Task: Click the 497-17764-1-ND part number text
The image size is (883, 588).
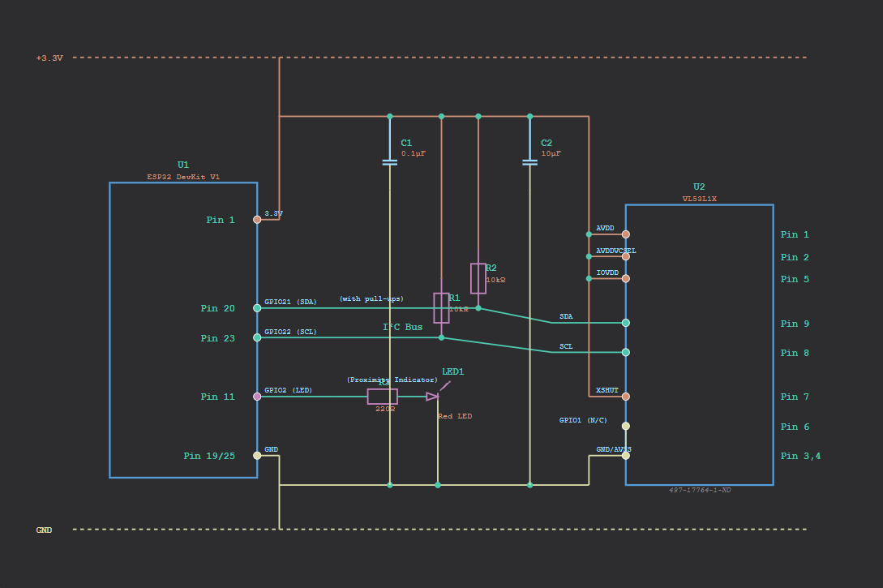Action: pos(699,491)
